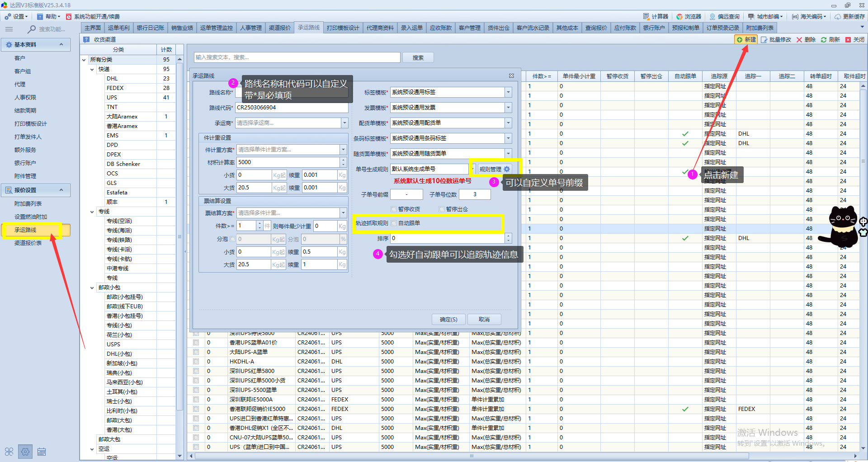Check the 暂停收货 checkbox
The image size is (868, 462).
pyautogui.click(x=394, y=209)
